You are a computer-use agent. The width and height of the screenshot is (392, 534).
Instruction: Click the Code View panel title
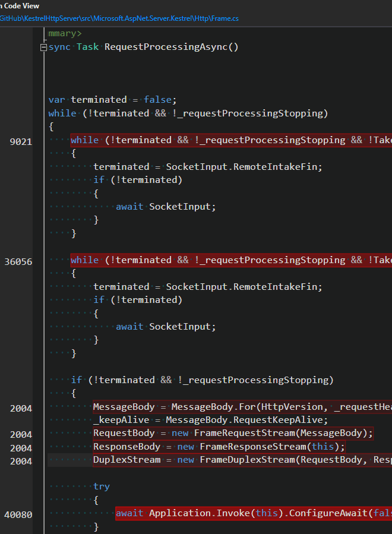pyautogui.click(x=20, y=6)
